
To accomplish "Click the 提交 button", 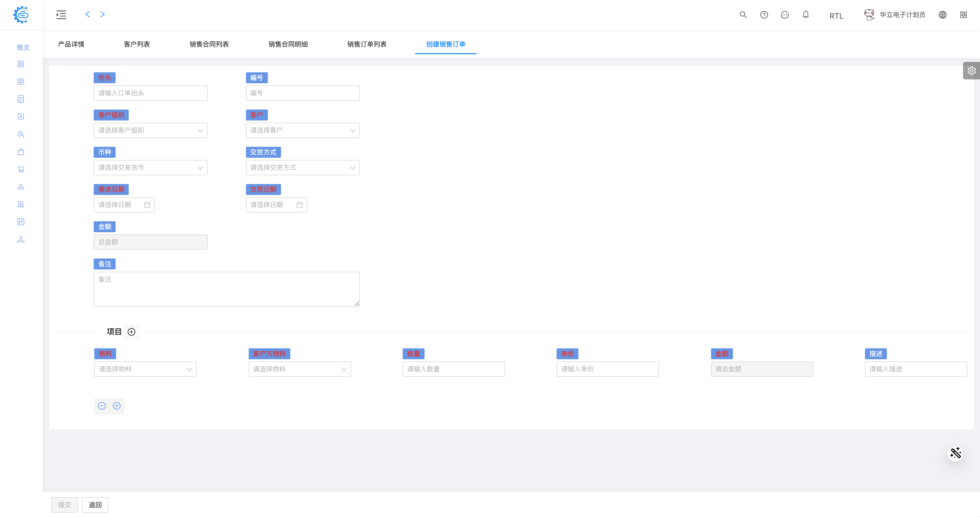I will click(64, 505).
